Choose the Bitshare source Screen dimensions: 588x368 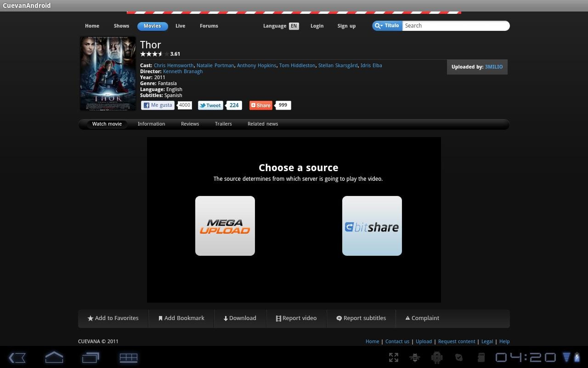(x=372, y=226)
